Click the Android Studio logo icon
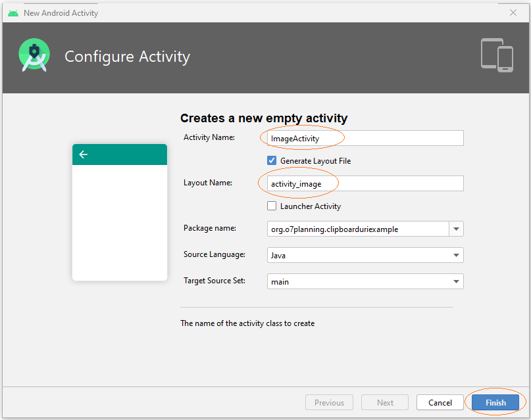The image size is (531, 420). pyautogui.click(x=34, y=55)
